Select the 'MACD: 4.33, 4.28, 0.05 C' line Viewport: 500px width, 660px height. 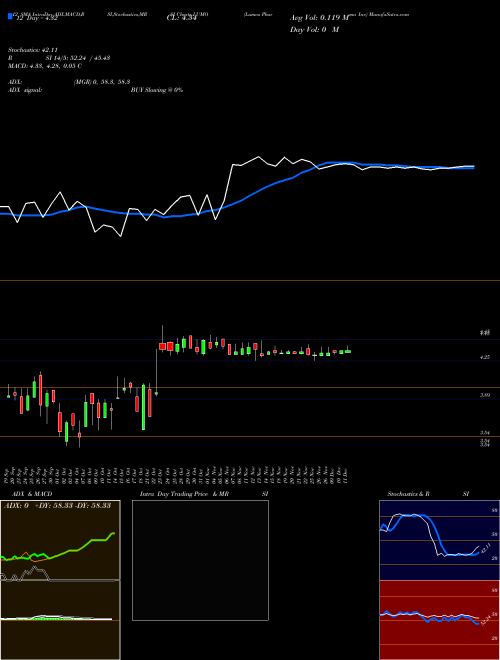(x=45, y=66)
